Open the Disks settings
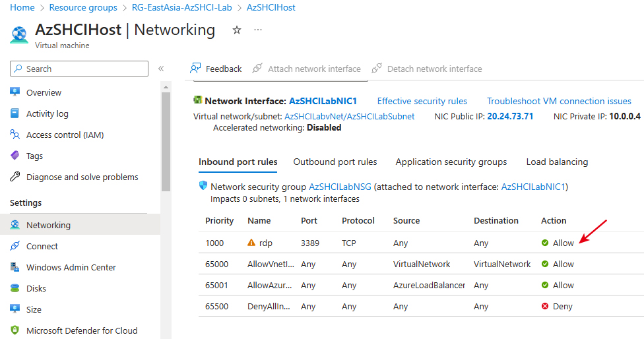The height and width of the screenshot is (339, 644). (x=38, y=289)
